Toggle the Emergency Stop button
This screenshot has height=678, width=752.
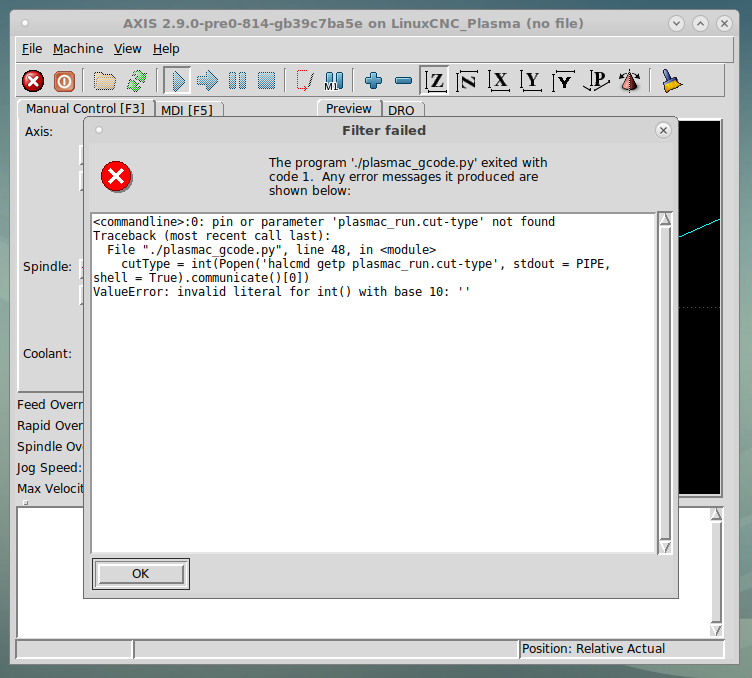[x=33, y=81]
